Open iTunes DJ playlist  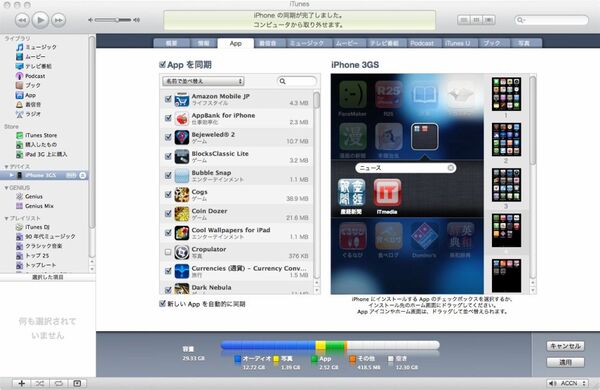point(33,227)
